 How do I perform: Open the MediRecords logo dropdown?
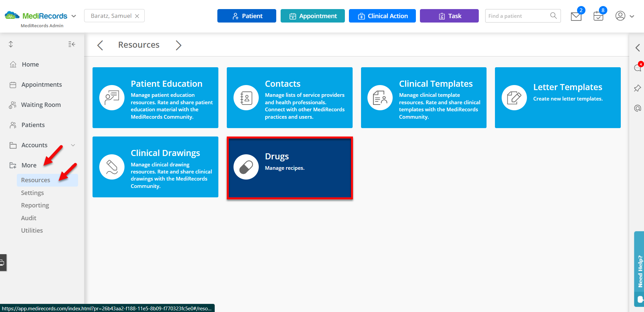point(74,15)
